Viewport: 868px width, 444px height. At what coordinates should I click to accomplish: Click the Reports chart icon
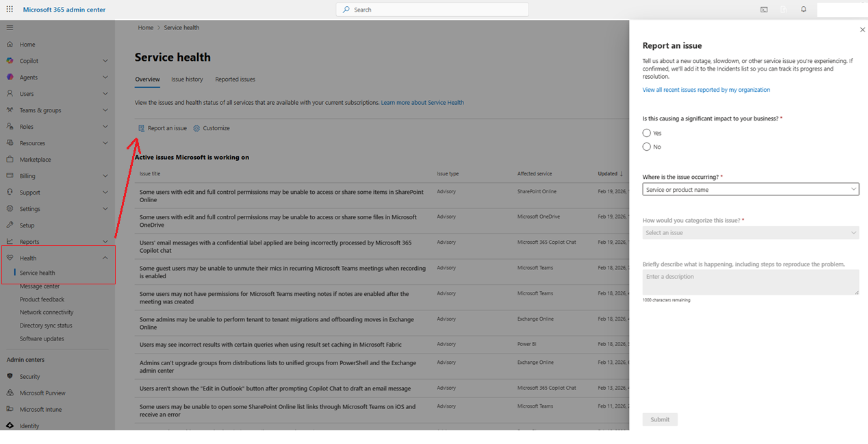pos(10,242)
